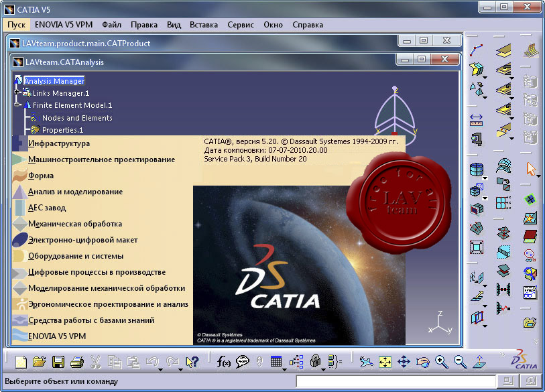
Task: Click the speech bubble comment icon
Action: 242,362
